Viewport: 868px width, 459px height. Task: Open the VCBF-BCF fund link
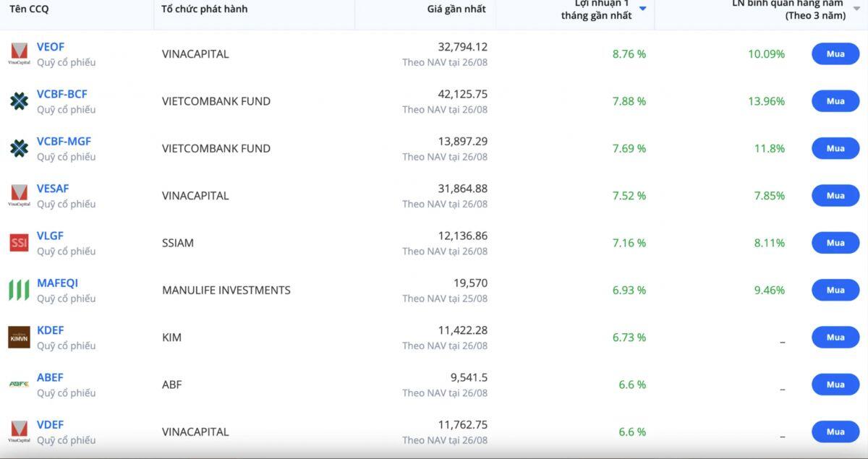pyautogui.click(x=62, y=94)
